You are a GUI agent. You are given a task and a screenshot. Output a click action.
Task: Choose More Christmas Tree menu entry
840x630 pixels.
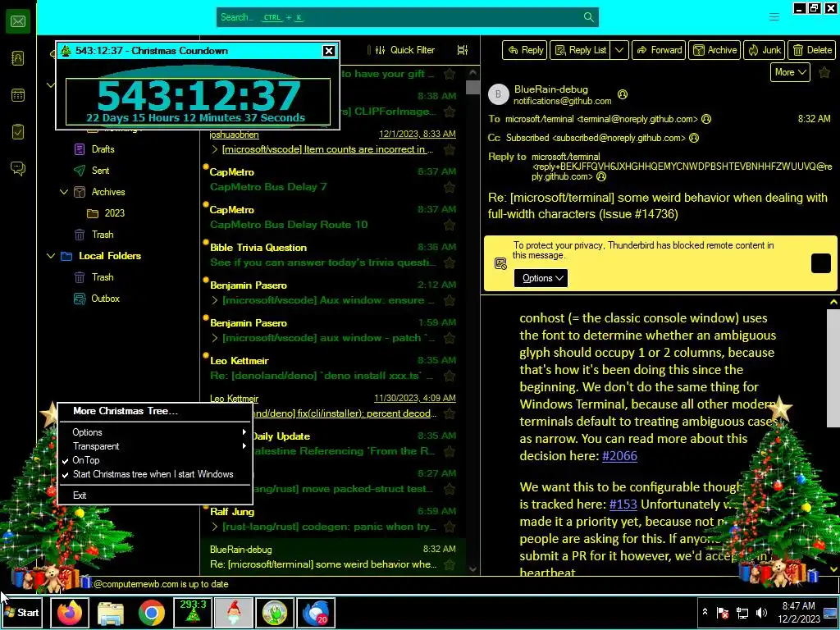(154, 411)
